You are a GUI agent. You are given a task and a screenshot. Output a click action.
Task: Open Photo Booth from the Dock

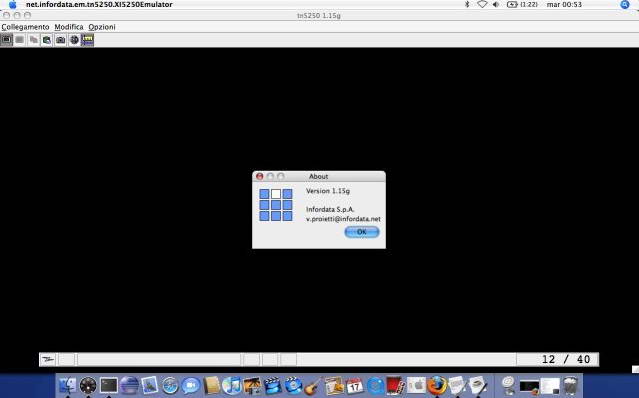click(x=395, y=385)
